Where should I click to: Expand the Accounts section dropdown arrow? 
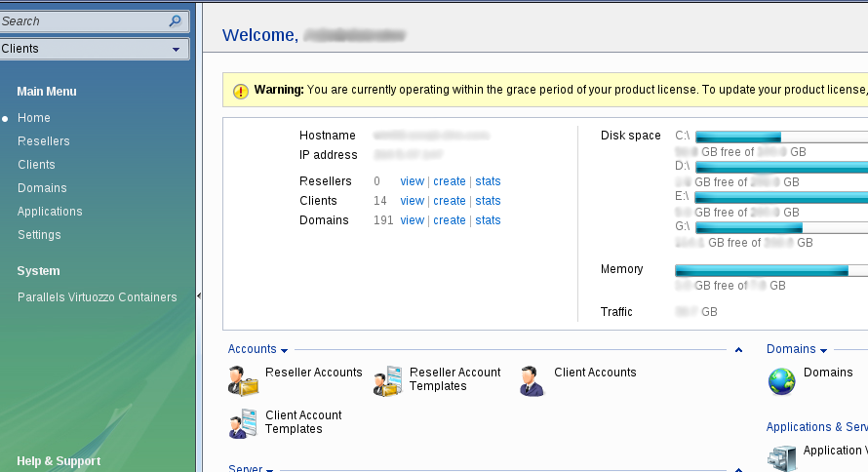(x=284, y=351)
